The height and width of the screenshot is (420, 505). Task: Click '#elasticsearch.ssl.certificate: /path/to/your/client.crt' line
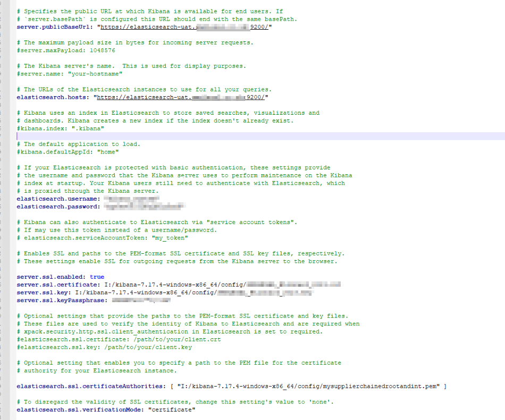click(x=119, y=339)
